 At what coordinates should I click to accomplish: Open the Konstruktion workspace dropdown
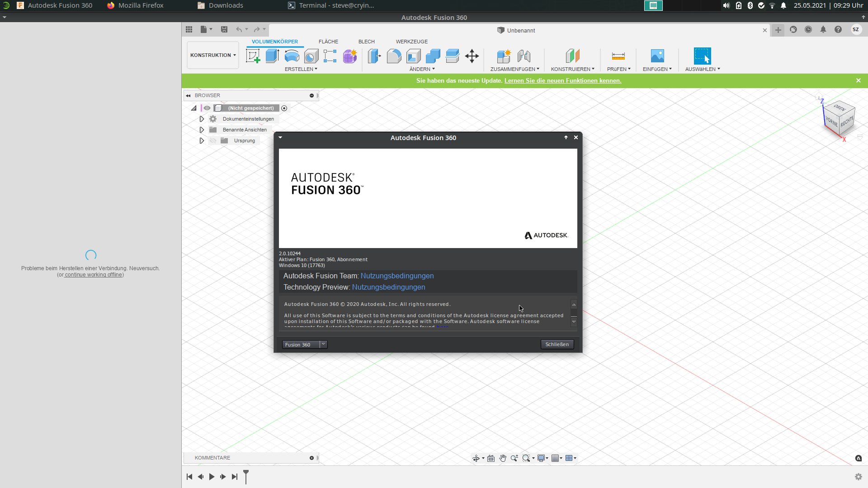point(212,55)
